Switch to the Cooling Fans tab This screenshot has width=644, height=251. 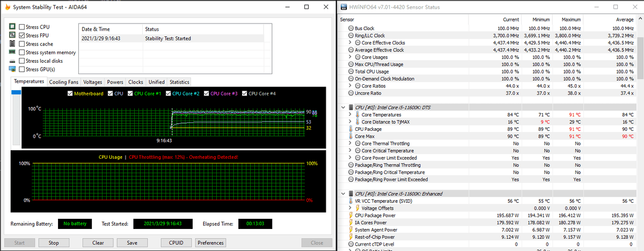pos(64,82)
